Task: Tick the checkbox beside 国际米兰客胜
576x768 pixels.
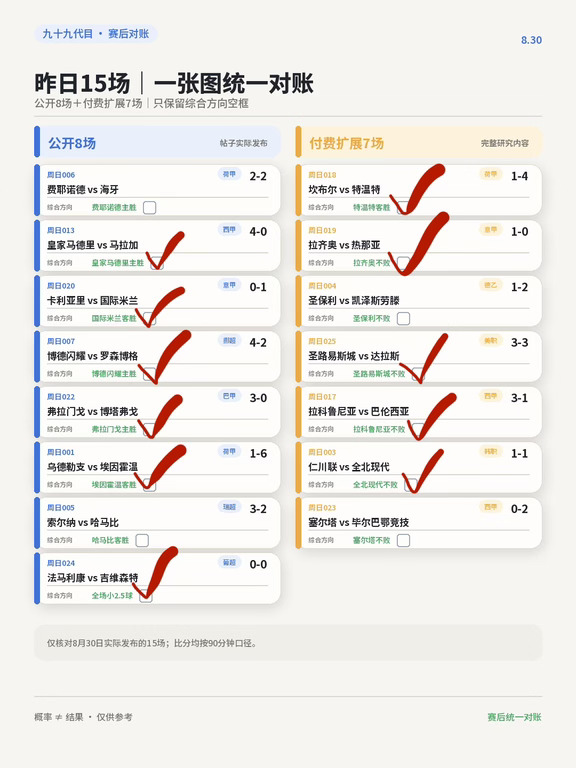Action: 149,318
